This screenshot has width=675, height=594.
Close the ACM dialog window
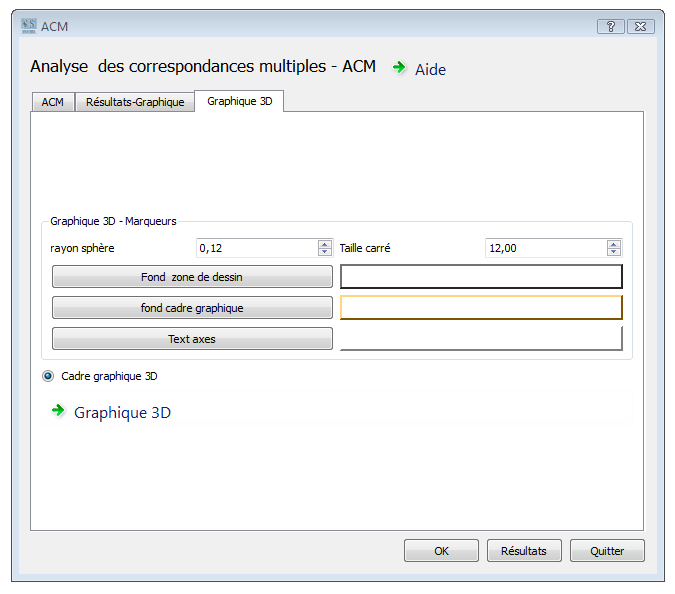[641, 27]
